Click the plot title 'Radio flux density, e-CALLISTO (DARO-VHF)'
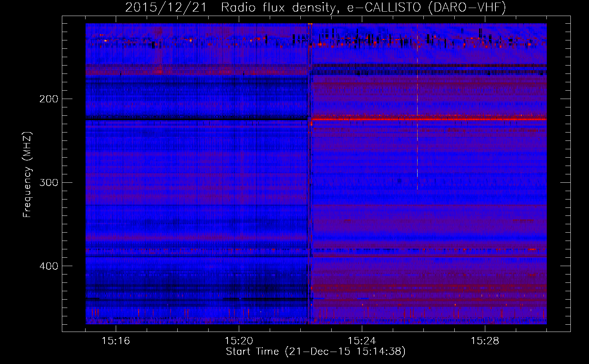The height and width of the screenshot is (364, 589). pyautogui.click(x=363, y=7)
